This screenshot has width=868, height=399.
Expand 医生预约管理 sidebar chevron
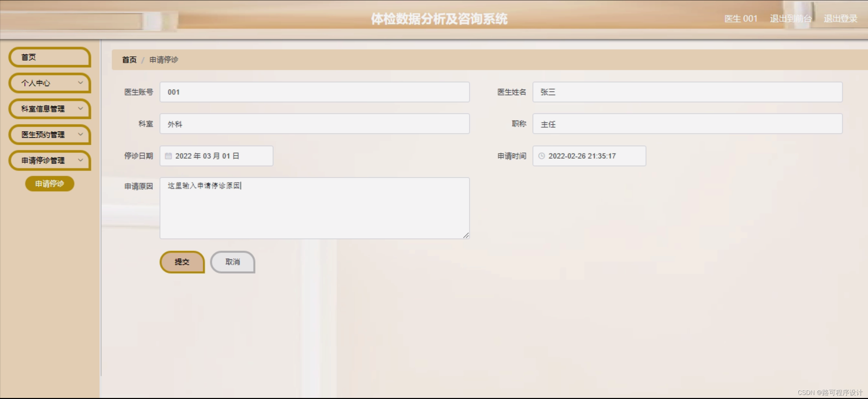(80, 134)
